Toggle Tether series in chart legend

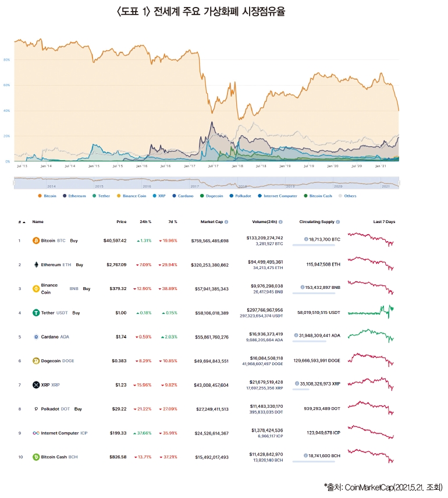(101, 196)
